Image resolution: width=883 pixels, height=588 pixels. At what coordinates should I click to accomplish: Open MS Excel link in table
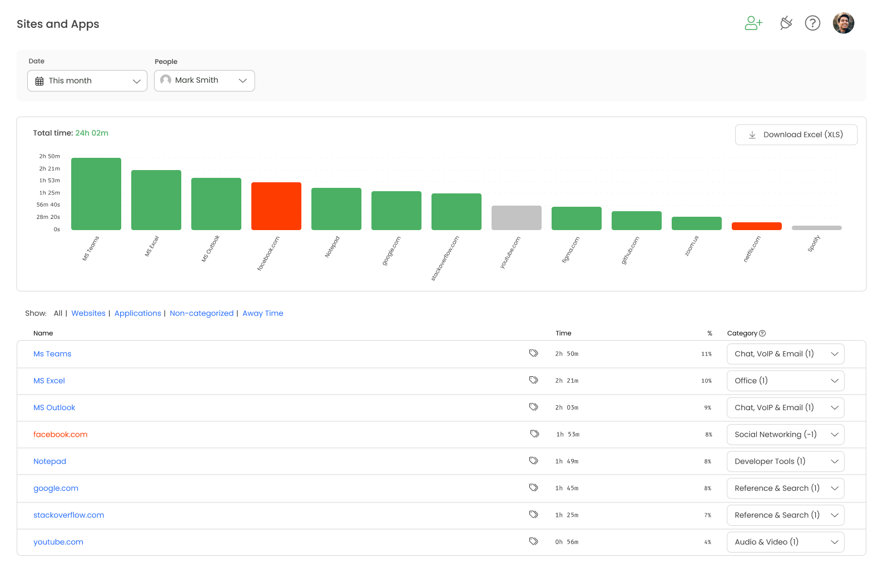(x=49, y=381)
